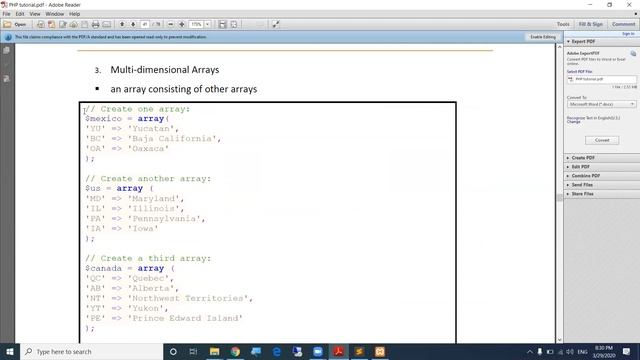The height and width of the screenshot is (360, 640).
Task: Click Adobe Reader taskbar icon
Action: [338, 351]
